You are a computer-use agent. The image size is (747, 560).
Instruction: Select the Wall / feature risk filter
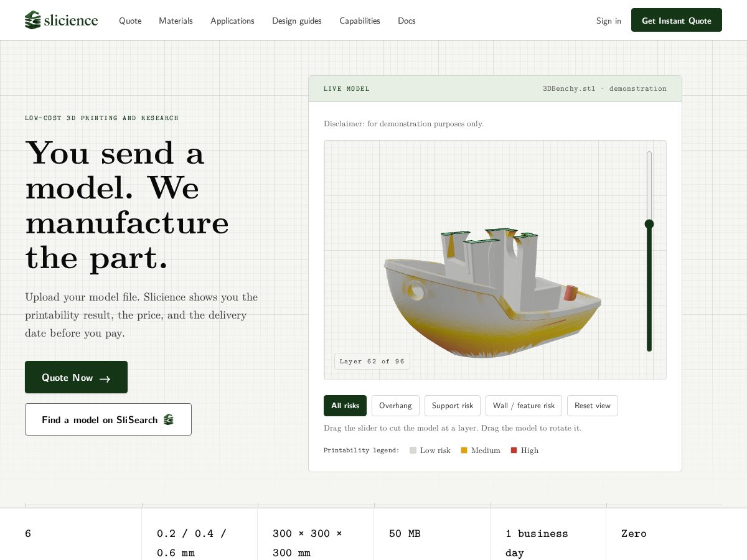point(524,406)
